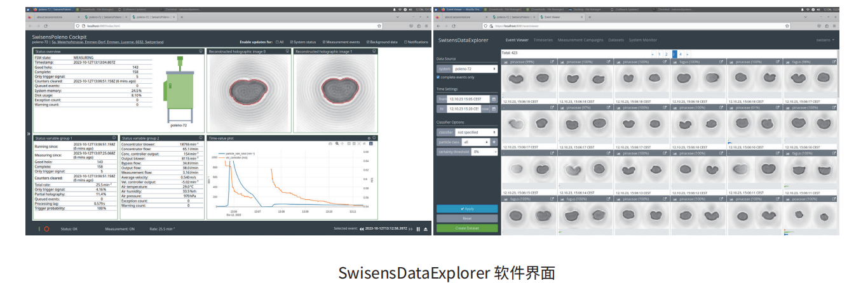This screenshot has height=283, width=868.
Task: Open the system poleno-72 dropdown
Action: point(475,69)
